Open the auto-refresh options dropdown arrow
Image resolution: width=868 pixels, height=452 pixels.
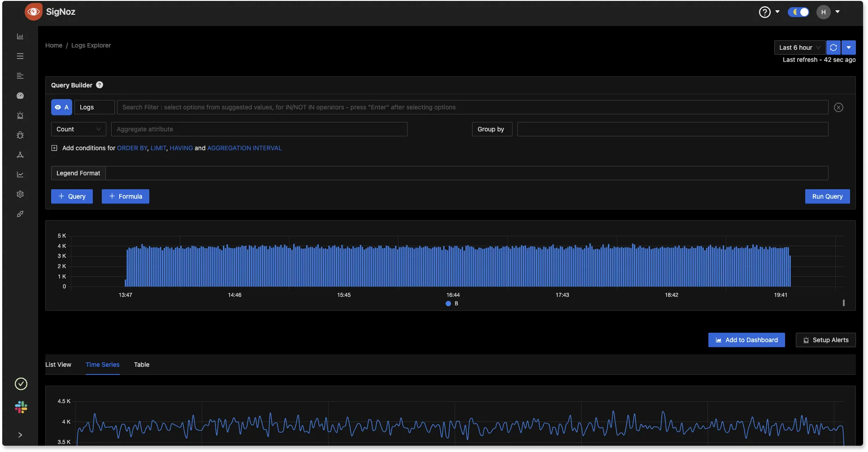point(849,48)
